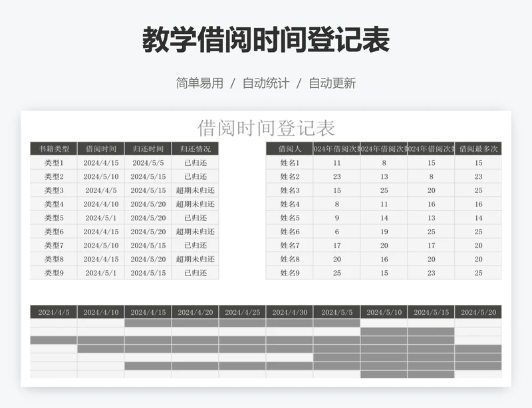Select the 书籍类型 column header
The height and width of the screenshot is (408, 532).
pos(54,149)
